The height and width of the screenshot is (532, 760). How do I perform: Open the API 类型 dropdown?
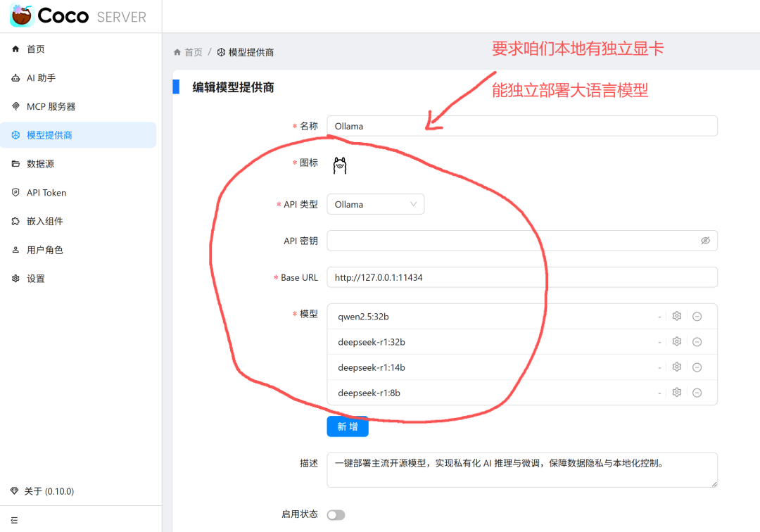pyautogui.click(x=375, y=204)
